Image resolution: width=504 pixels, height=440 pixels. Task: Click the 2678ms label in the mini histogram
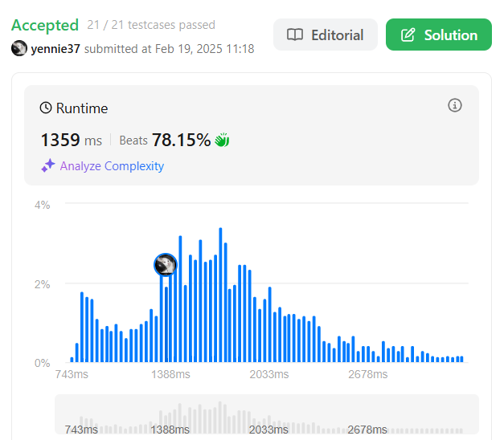tap(367, 430)
